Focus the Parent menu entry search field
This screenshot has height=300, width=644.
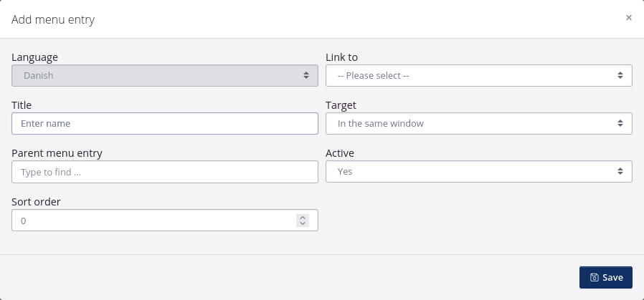coord(165,172)
